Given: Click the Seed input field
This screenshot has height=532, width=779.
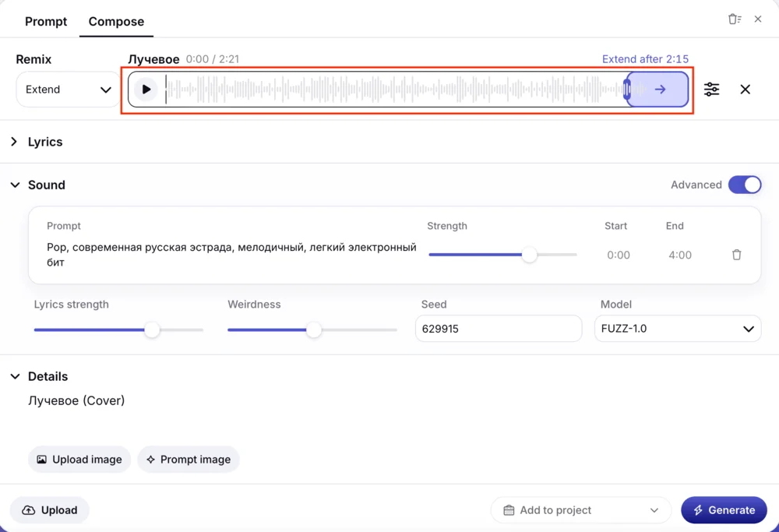Looking at the screenshot, I should coord(498,329).
